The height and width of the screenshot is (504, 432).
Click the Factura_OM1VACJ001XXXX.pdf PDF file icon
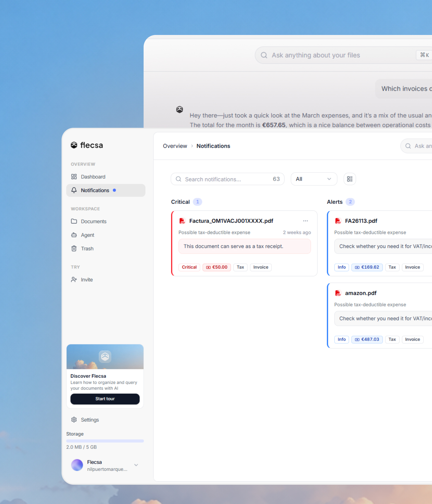[182, 221]
